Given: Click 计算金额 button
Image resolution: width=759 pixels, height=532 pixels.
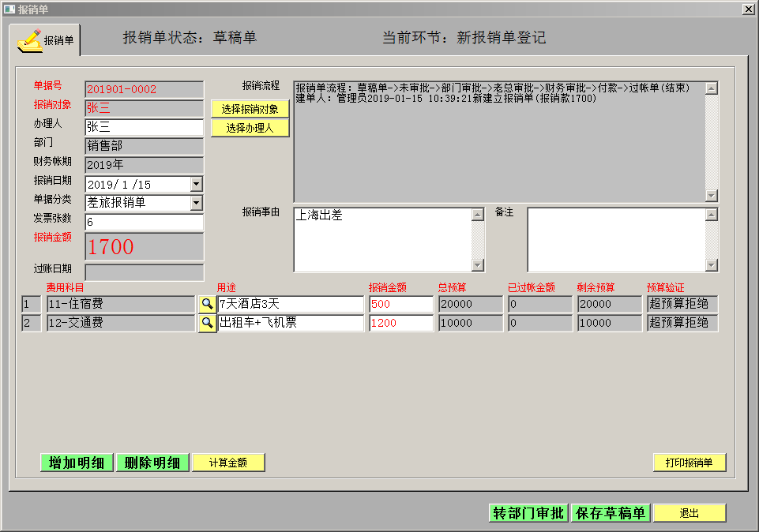Looking at the screenshot, I should 228,463.
